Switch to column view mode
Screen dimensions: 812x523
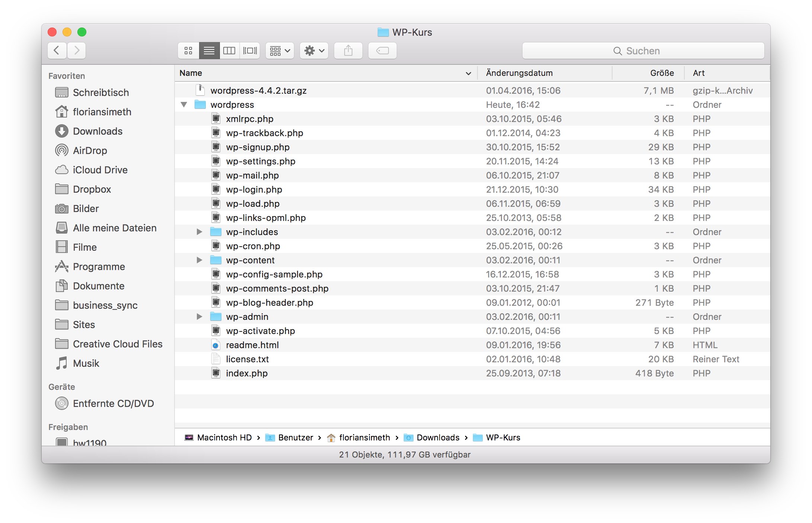[229, 51]
